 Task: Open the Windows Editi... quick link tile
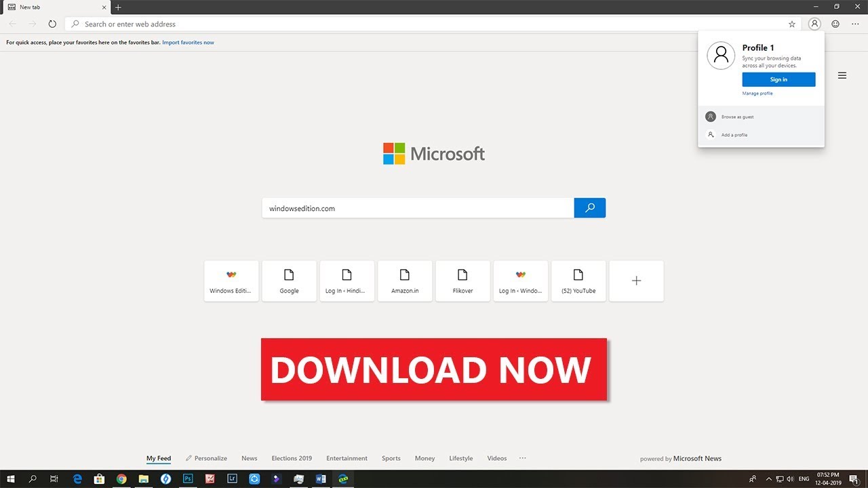pos(231,281)
